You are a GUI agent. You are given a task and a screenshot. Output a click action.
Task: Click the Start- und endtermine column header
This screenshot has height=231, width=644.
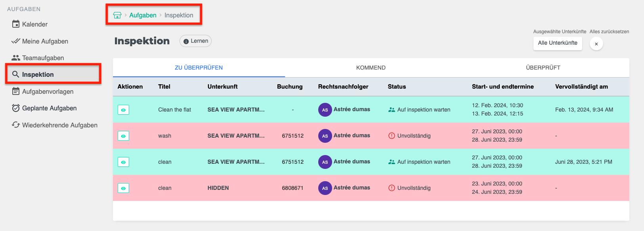pyautogui.click(x=503, y=87)
